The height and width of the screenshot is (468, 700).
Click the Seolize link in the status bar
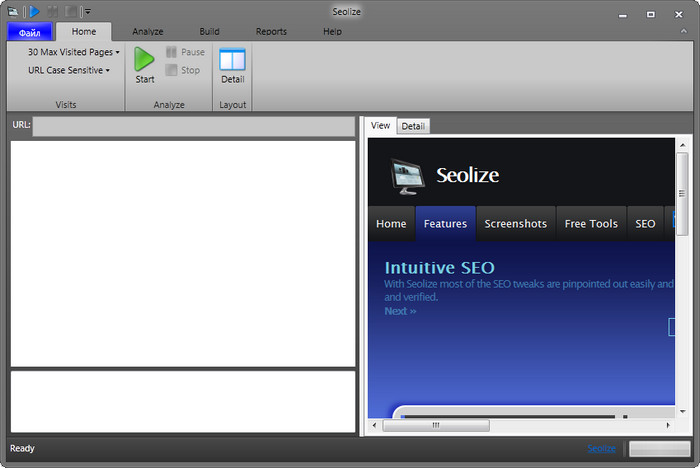602,449
